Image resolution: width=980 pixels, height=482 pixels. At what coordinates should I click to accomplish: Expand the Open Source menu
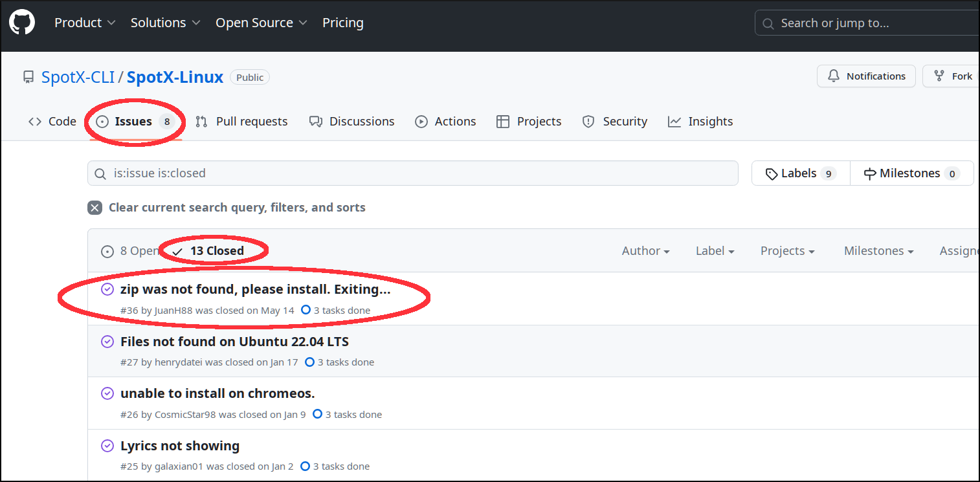pos(262,23)
